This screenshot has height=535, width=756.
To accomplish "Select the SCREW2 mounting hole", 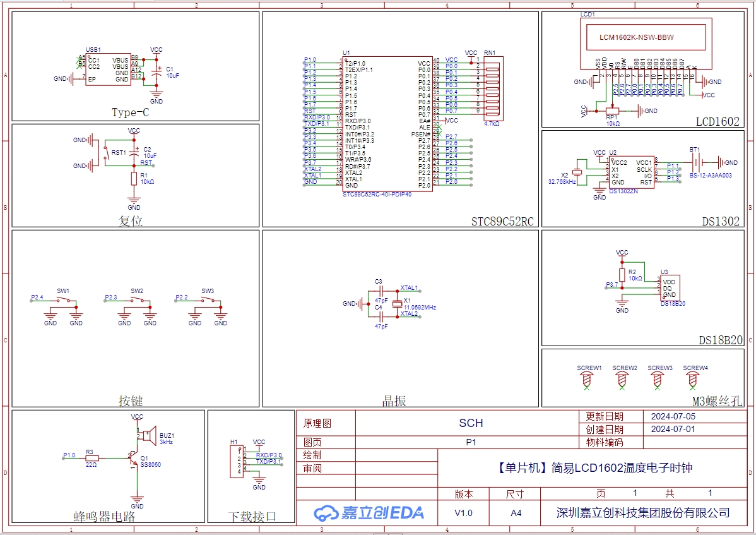I will pyautogui.click(x=622, y=379).
